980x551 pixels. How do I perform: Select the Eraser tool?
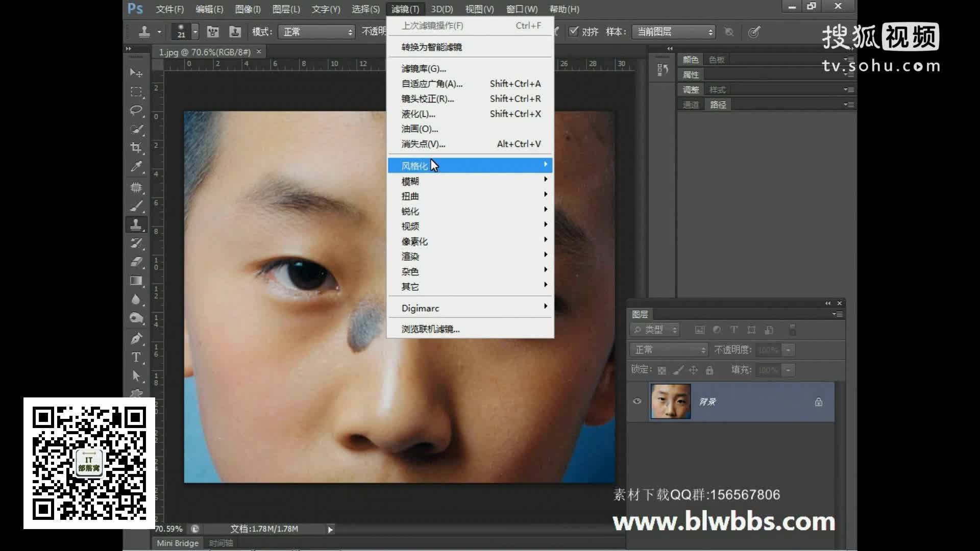pyautogui.click(x=136, y=262)
